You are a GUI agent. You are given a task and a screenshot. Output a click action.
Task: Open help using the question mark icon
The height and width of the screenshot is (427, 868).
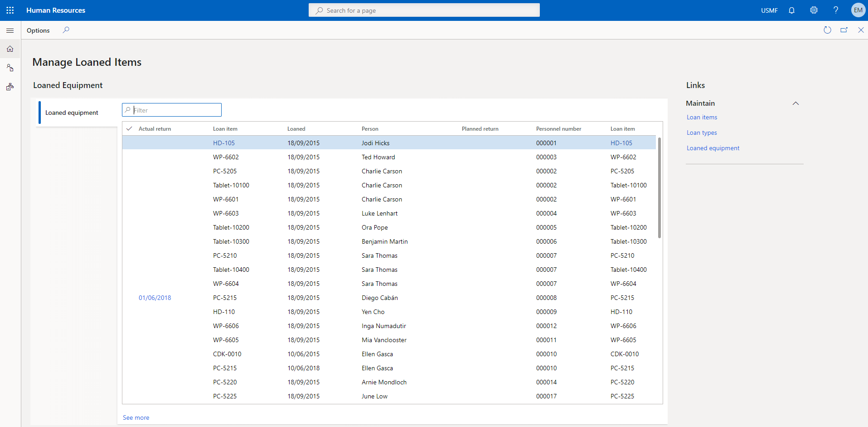coord(836,10)
